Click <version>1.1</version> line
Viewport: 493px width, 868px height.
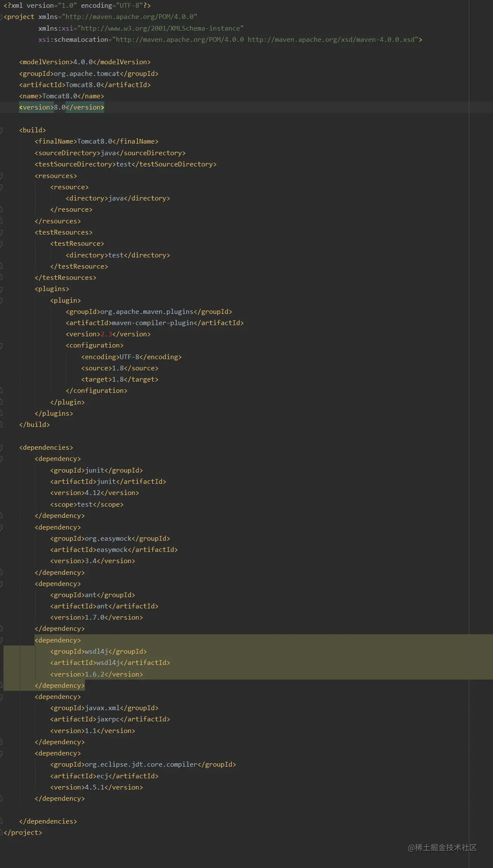(x=93, y=731)
